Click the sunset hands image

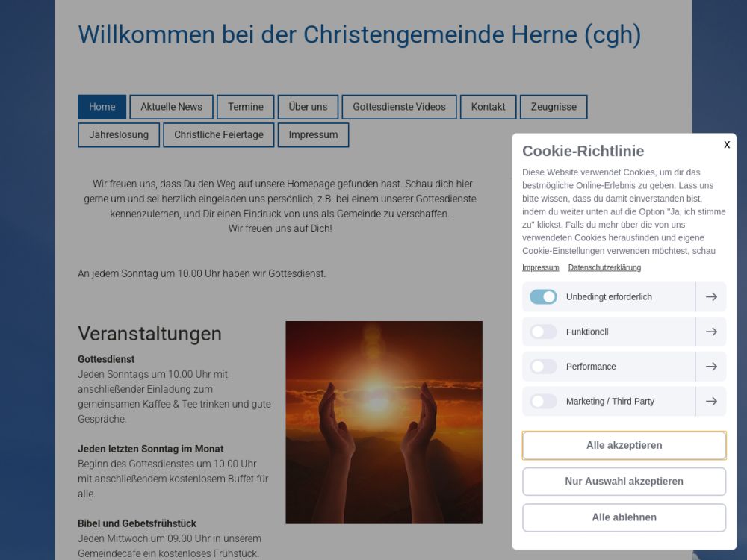[384, 422]
